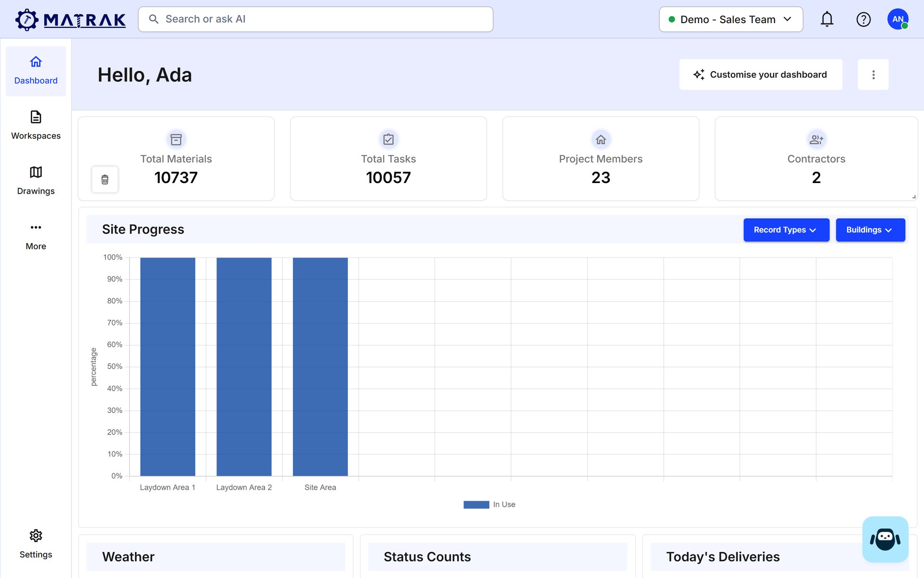Click the resize handle on Contractors card

(x=913, y=197)
